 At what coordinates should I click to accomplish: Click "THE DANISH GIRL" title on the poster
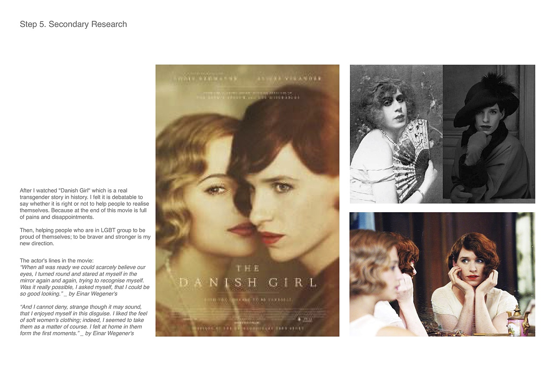(x=248, y=277)
